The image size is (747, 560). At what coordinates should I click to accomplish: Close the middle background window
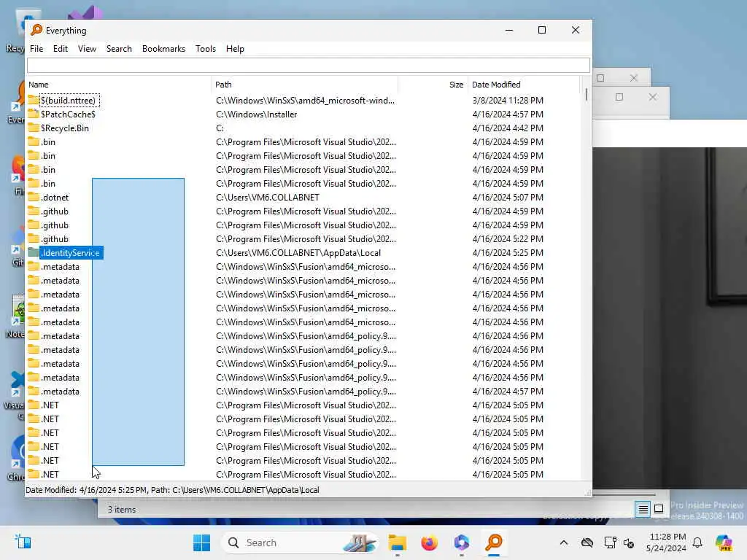click(653, 97)
